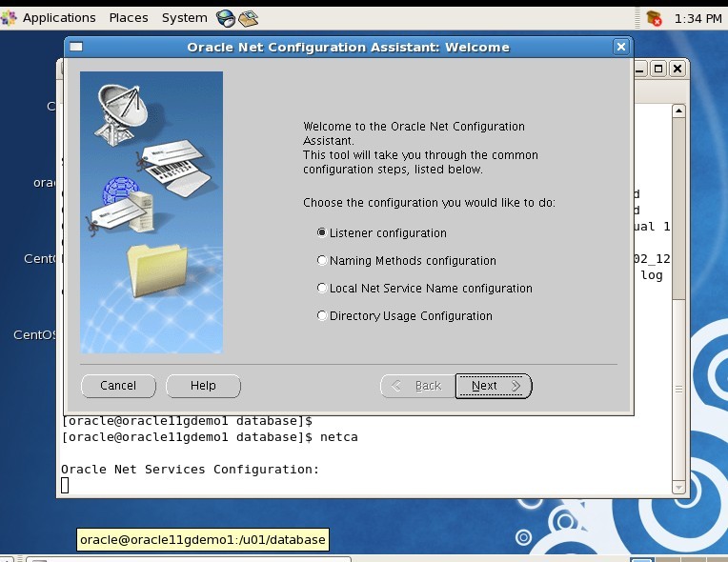Click the netca command line in terminal
728x562 pixels.
(210, 437)
